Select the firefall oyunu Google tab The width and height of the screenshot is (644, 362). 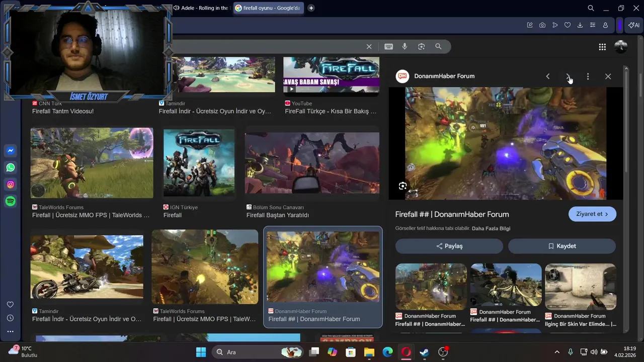(x=269, y=8)
